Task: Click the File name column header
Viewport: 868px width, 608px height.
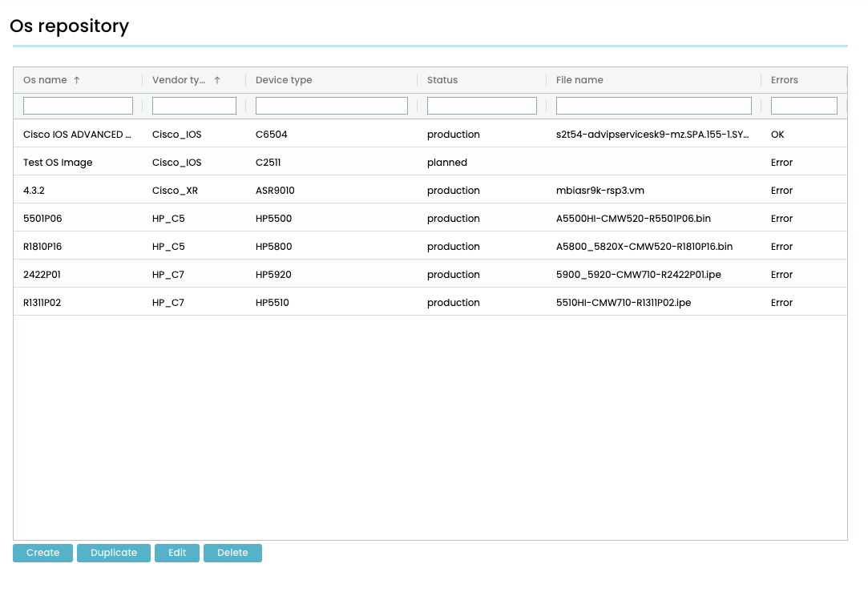Action: pos(579,80)
